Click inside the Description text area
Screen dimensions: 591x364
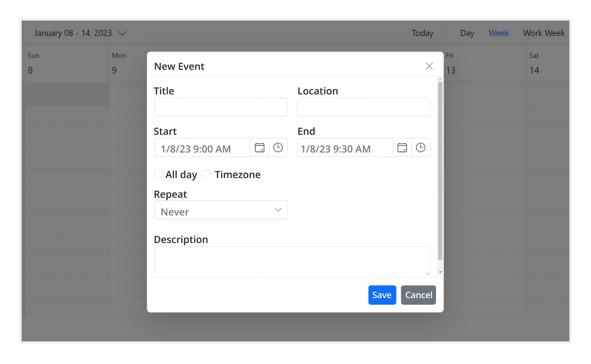pos(292,261)
